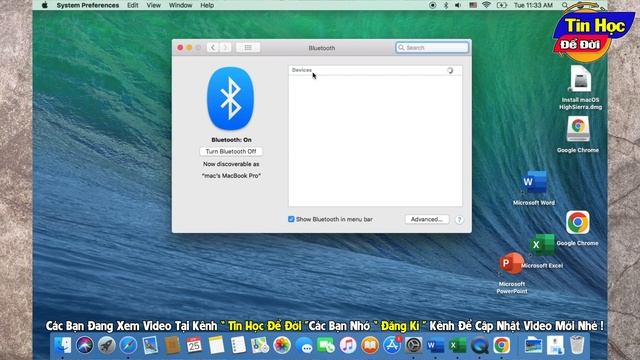Viewport: 640px width, 360px height.
Task: Open Launchpad rocket icon in dock
Action: (x=107, y=345)
